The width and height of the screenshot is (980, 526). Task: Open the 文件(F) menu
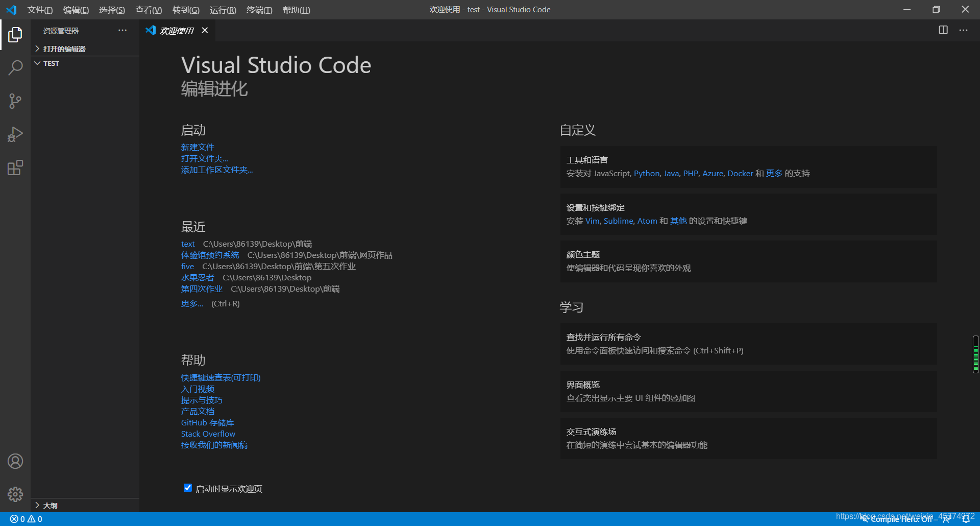[40, 10]
